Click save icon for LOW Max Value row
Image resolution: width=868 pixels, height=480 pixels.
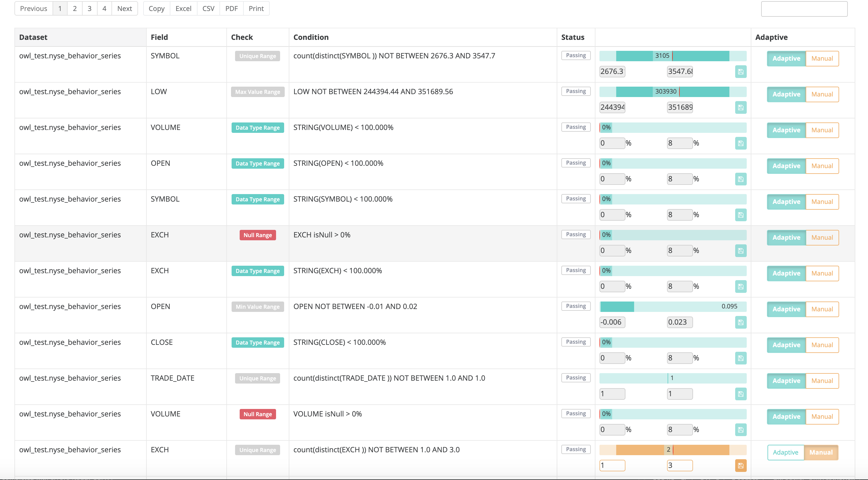coord(740,107)
